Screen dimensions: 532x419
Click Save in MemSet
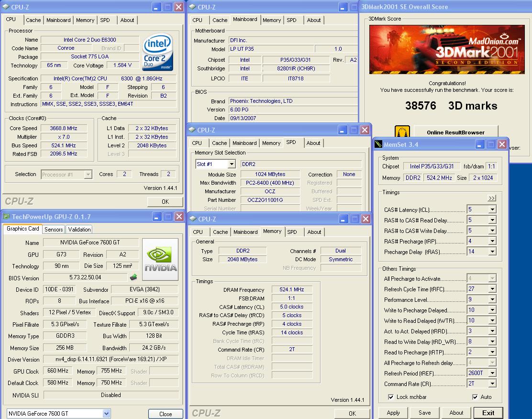coord(425,413)
